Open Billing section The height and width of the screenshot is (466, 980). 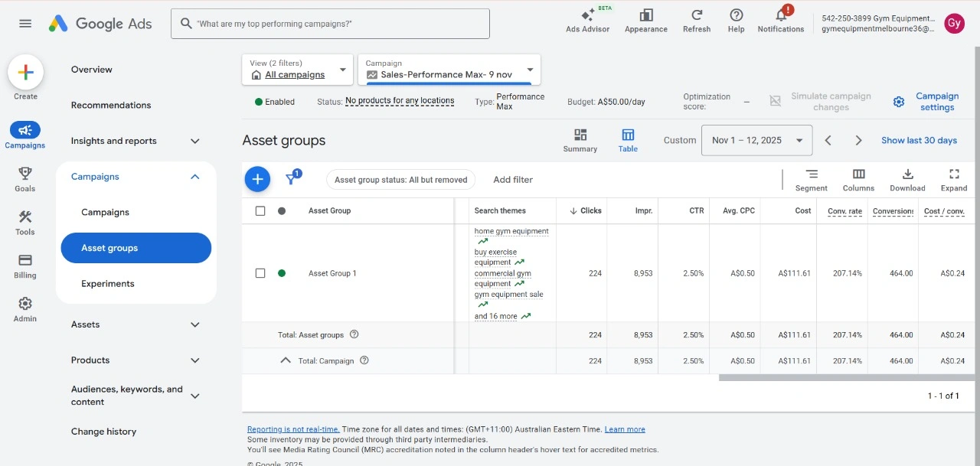point(25,266)
